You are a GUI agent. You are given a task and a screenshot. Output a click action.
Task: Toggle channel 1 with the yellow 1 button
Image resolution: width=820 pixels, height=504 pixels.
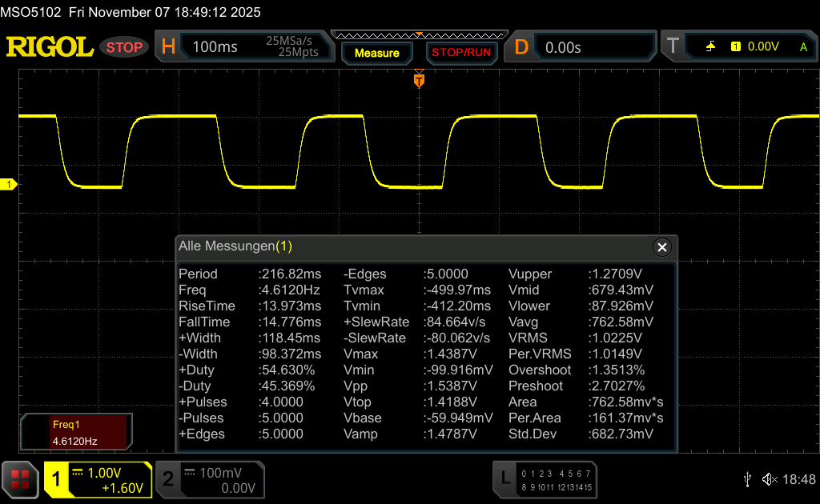[x=57, y=479]
